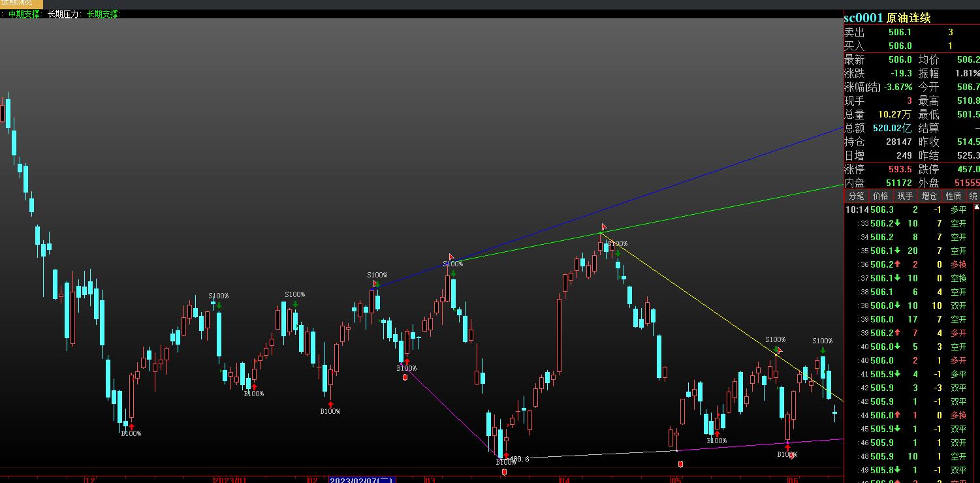Click the 持仓 value 28147
The image size is (980, 483).
point(898,142)
